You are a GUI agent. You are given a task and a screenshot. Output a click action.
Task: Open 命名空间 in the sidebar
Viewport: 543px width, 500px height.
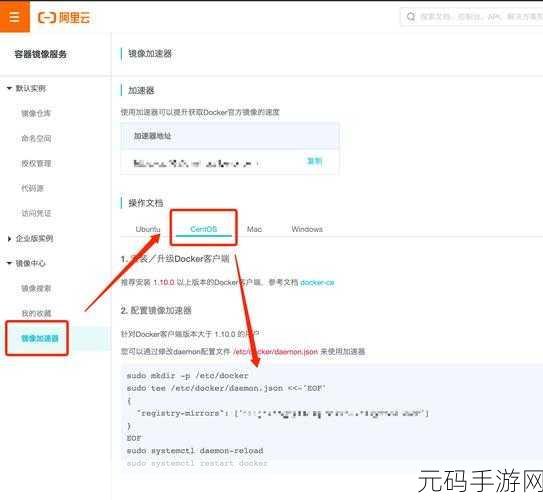(36, 139)
